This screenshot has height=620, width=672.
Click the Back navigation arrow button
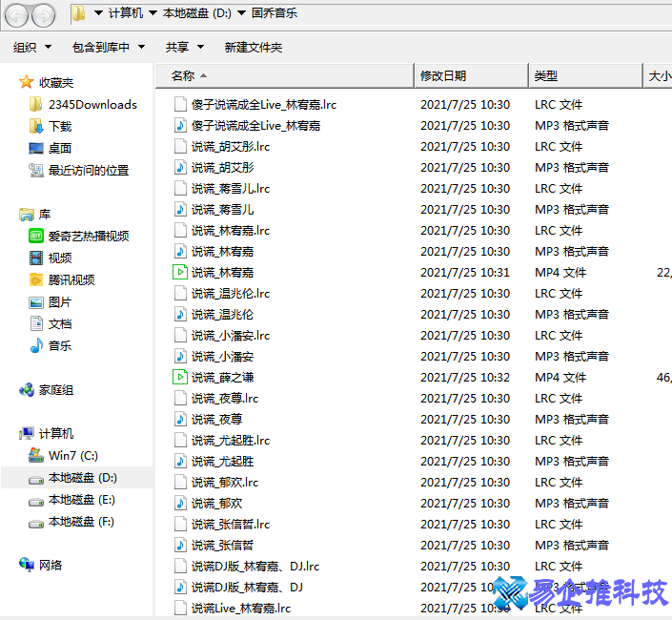click(16, 16)
